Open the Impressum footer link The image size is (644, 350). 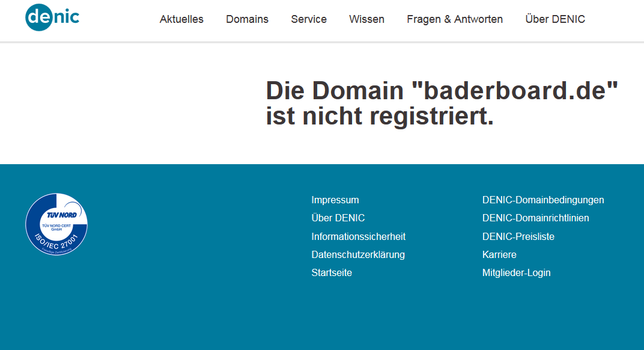[x=335, y=200]
